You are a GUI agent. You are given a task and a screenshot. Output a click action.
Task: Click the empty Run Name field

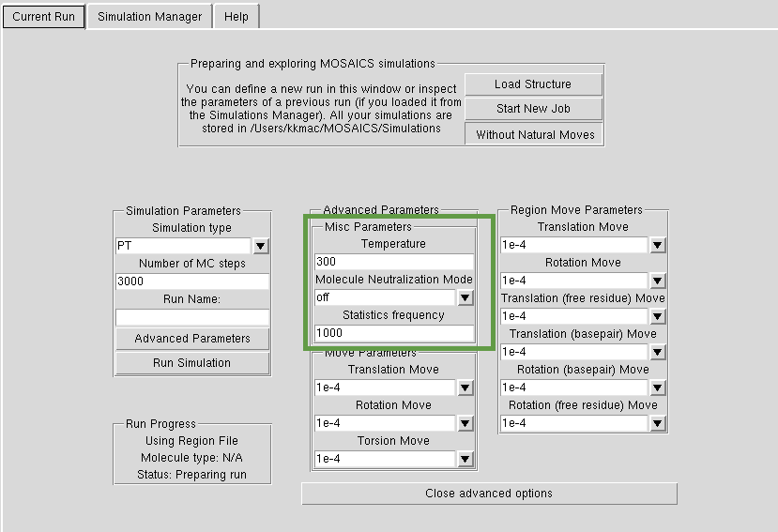pyautogui.click(x=192, y=317)
